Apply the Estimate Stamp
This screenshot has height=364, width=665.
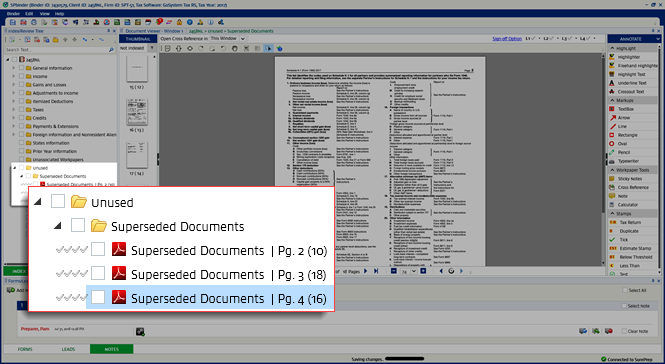pyautogui.click(x=633, y=248)
